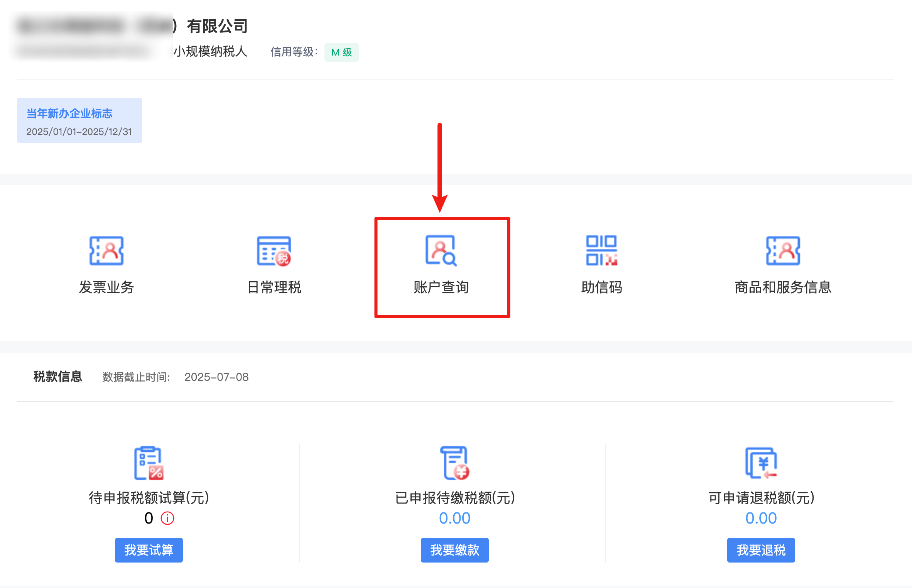
Task: Open the 账户查询 account search icon
Action: 441,251
